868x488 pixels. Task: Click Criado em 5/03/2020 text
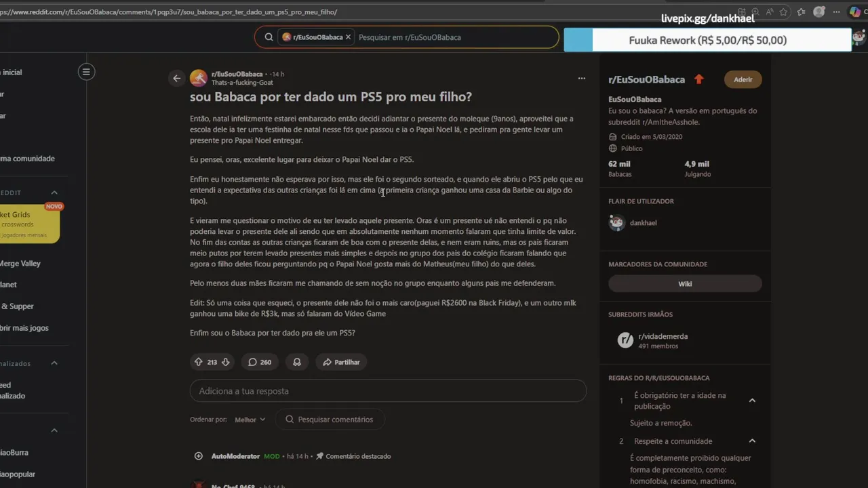point(652,137)
